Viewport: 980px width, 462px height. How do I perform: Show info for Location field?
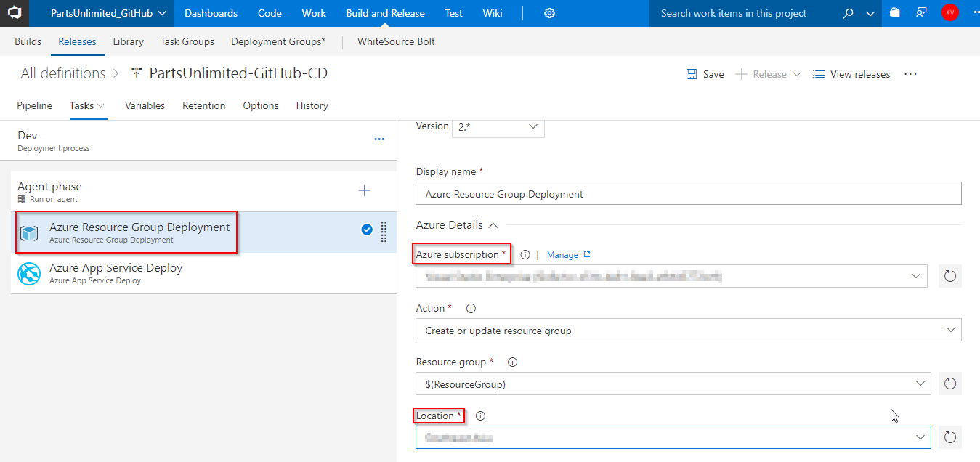[x=480, y=416]
